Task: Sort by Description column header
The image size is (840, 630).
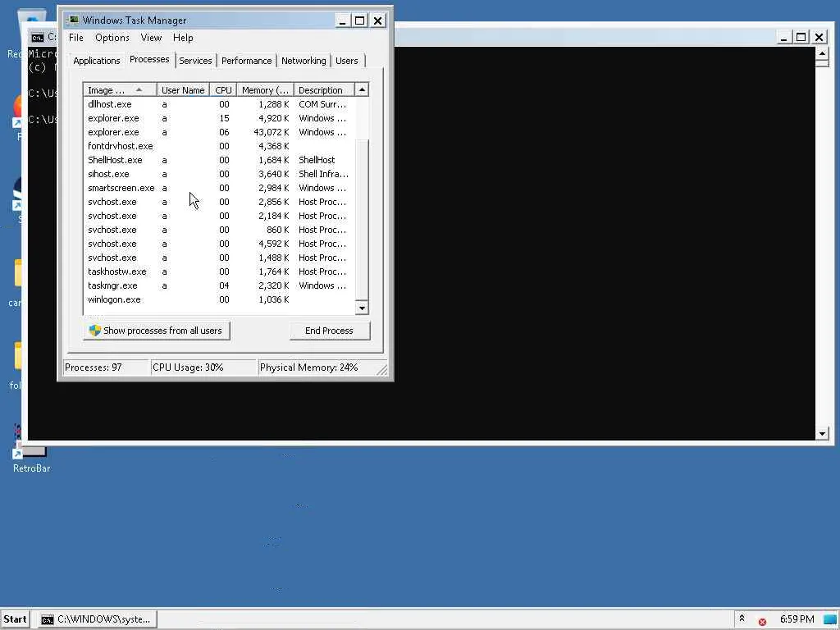Action: tap(324, 90)
